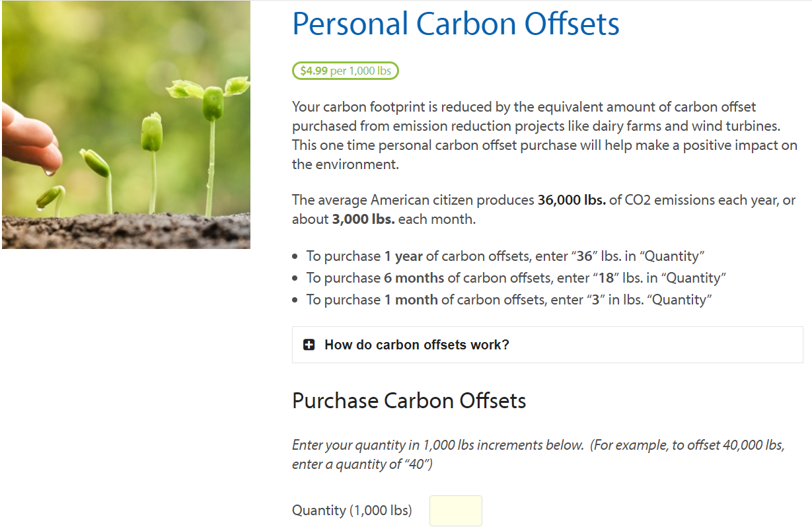Click the bold "1 year" text
The height and width of the screenshot is (531, 812).
(x=403, y=256)
